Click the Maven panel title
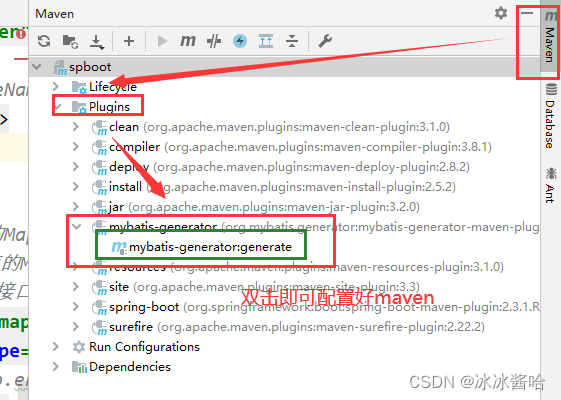This screenshot has height=400, width=561. point(55,14)
